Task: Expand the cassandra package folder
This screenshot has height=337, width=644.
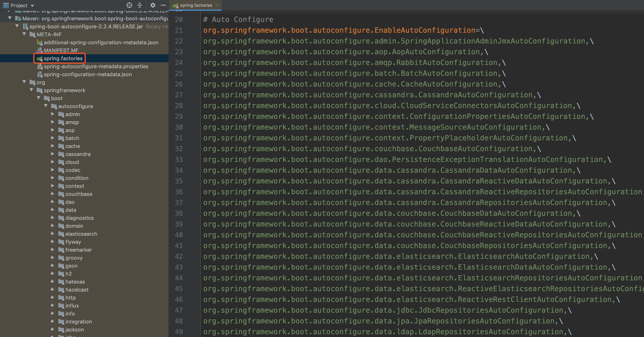Action: (53, 154)
